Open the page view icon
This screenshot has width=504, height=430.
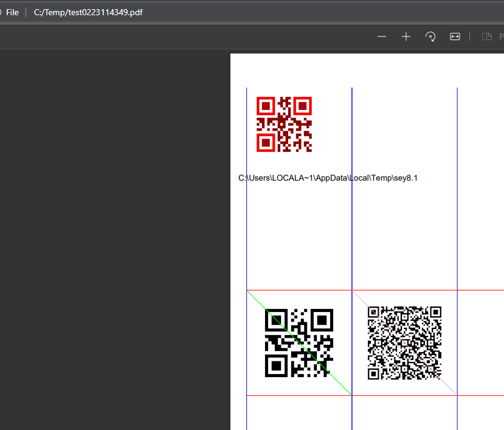486,36
